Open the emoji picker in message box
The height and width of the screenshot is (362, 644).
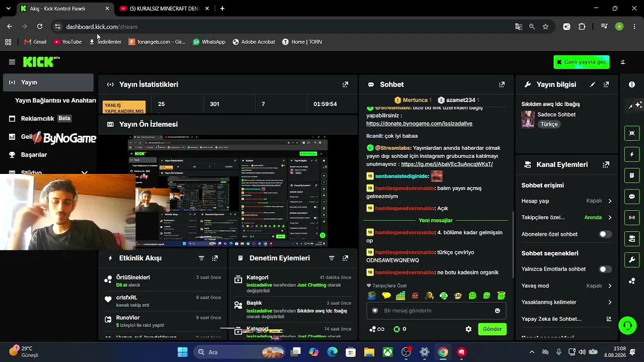[498, 311]
